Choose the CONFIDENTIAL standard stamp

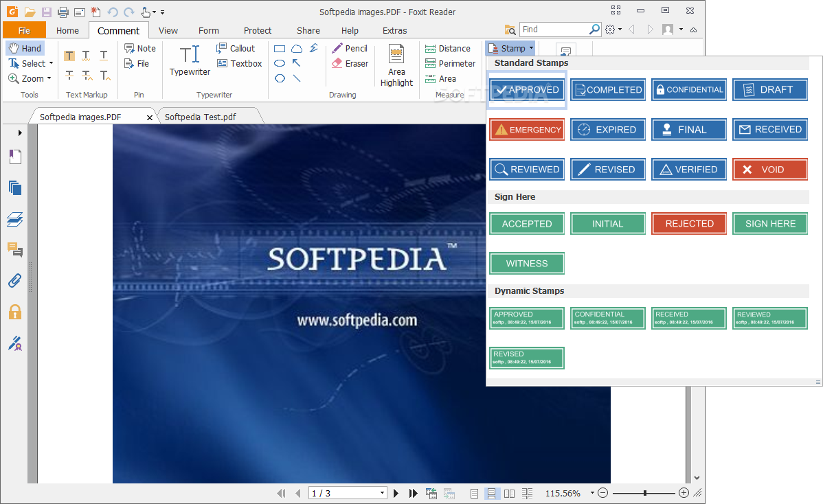click(689, 90)
